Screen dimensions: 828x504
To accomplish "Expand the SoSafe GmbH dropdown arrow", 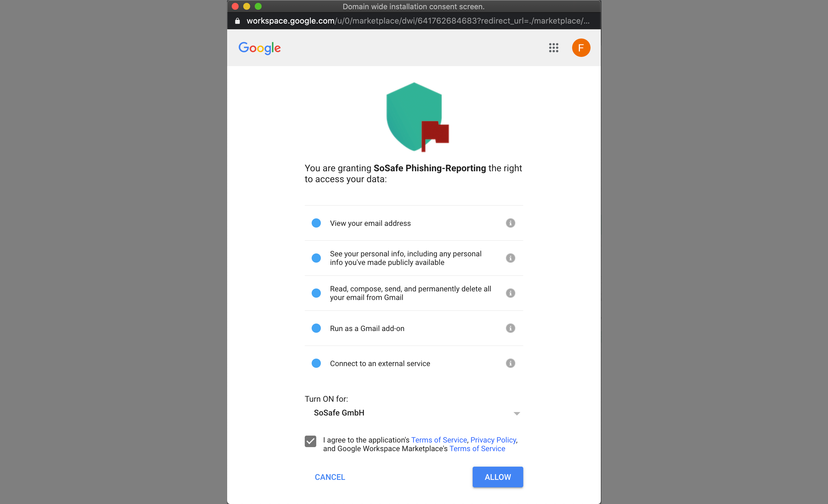I will (x=516, y=413).
